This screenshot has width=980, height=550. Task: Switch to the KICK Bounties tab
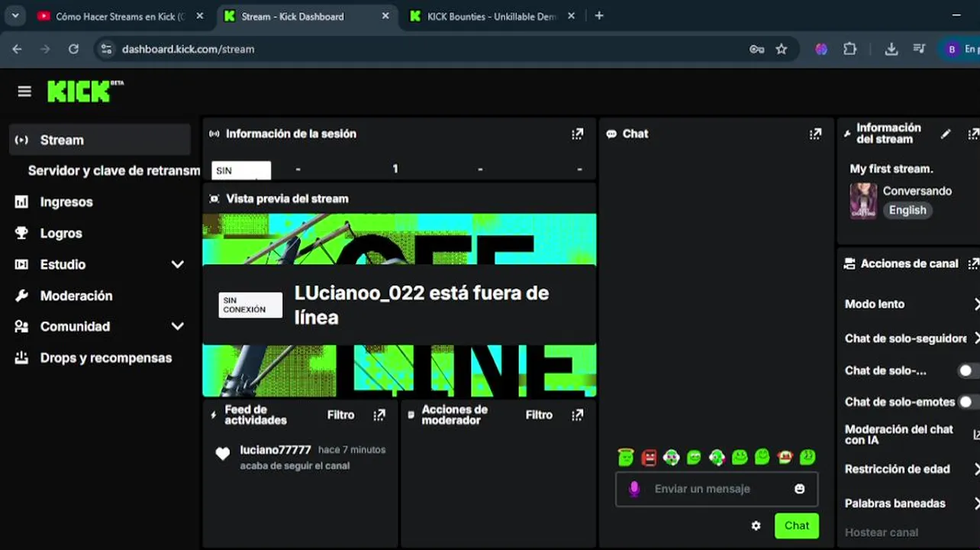pos(492,16)
